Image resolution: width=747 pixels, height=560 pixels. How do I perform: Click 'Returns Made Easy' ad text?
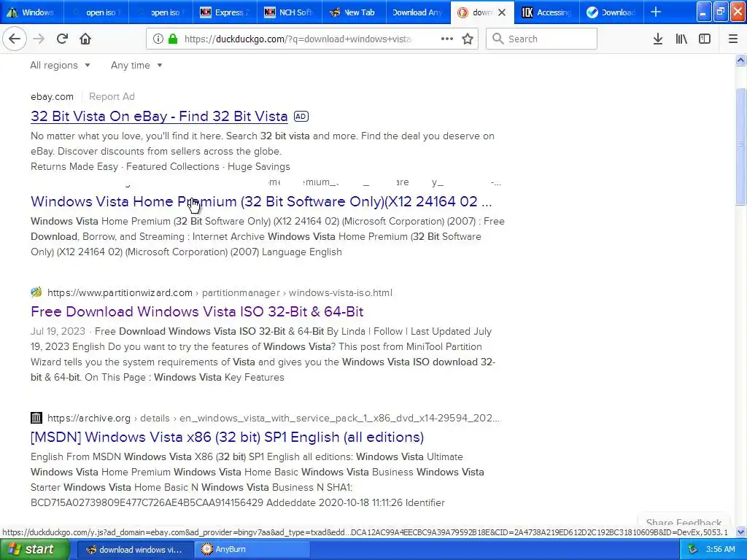tap(74, 167)
